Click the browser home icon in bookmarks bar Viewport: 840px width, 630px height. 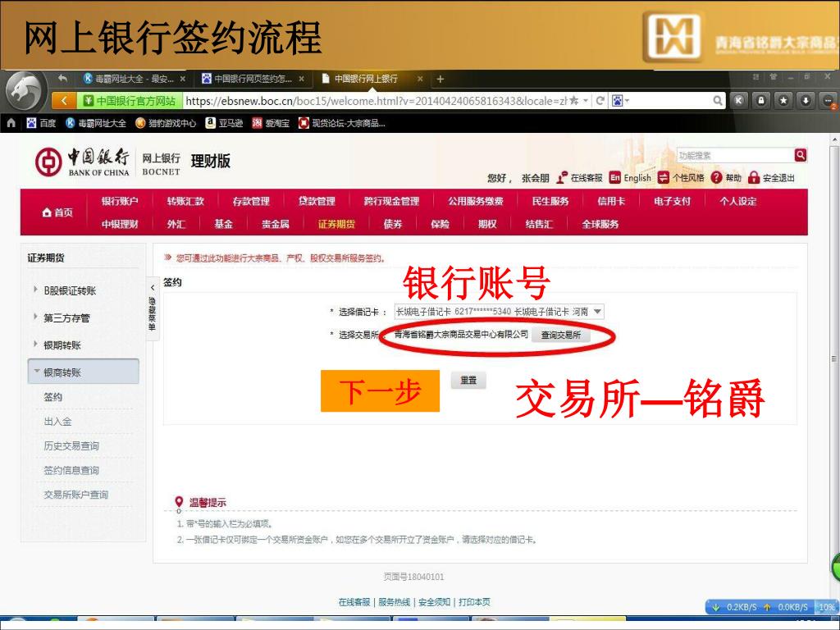11,123
